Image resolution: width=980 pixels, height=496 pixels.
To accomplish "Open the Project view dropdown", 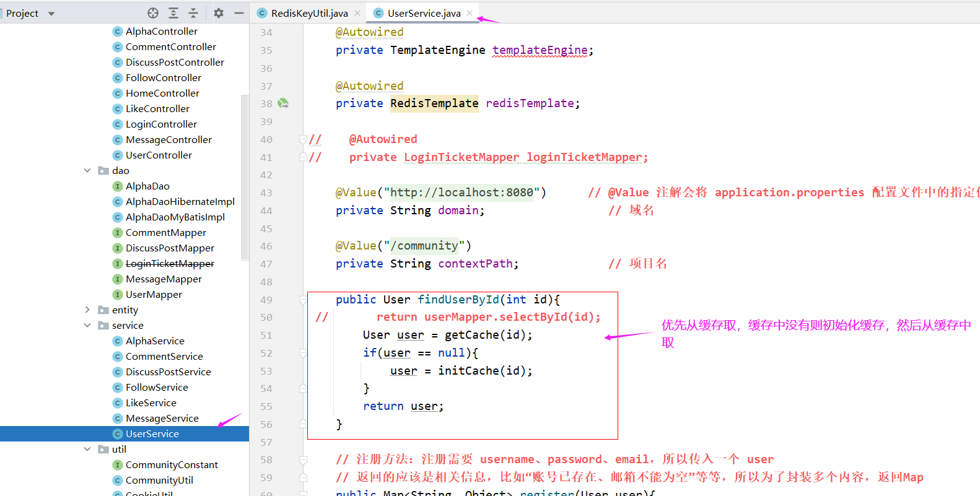I will coord(51,14).
